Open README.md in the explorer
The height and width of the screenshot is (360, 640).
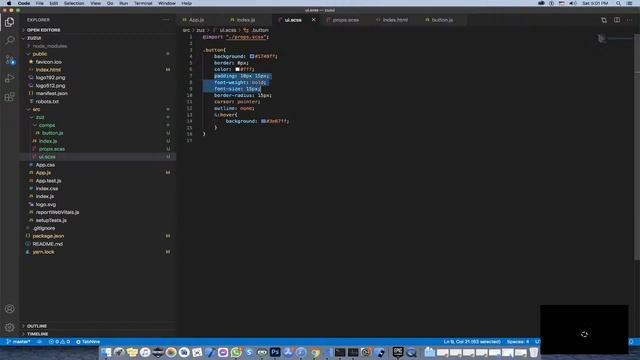coord(47,244)
